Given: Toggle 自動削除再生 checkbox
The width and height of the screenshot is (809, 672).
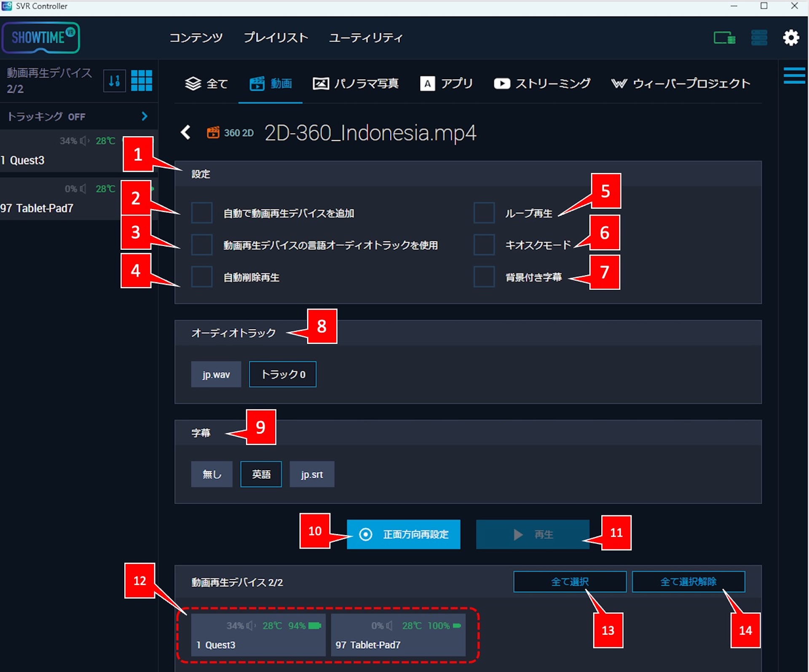Looking at the screenshot, I should (201, 277).
